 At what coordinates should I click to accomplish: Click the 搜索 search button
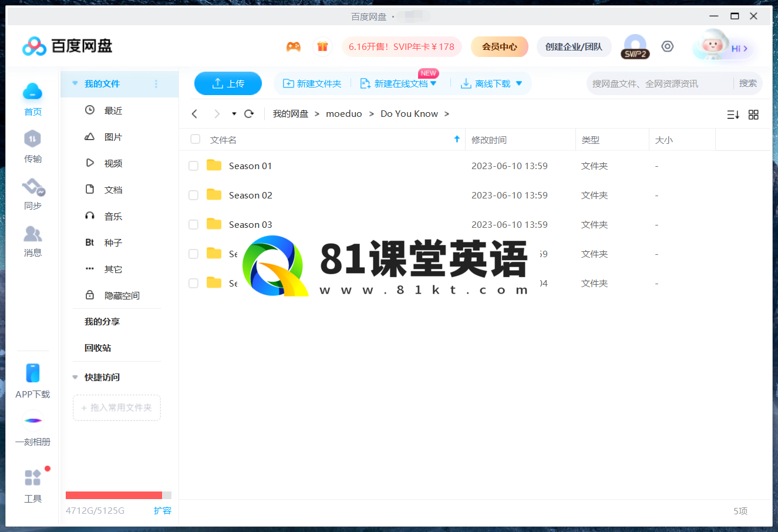[747, 83]
